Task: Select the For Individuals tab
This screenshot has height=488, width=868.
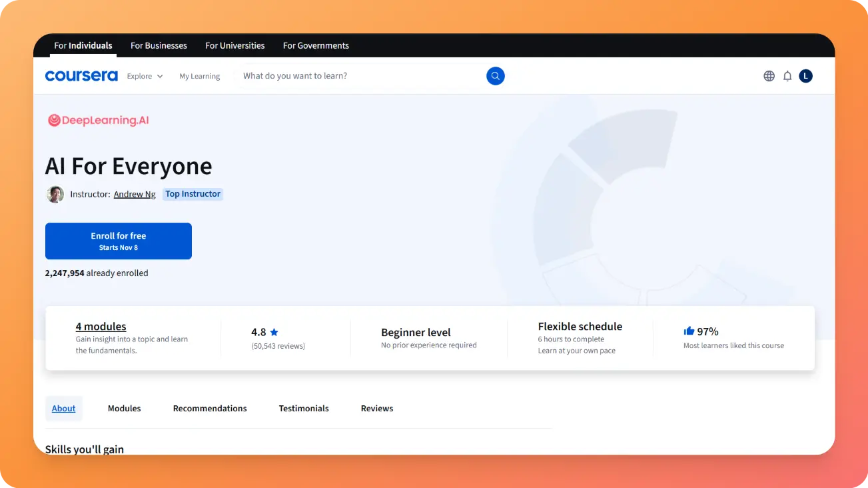Action: (83, 45)
